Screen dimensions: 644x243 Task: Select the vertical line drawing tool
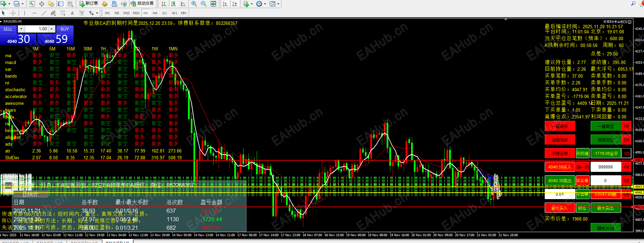click(x=24, y=13)
